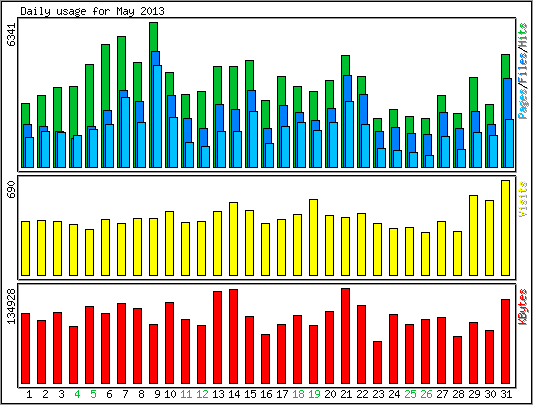Viewport: 533px width, 405px height.
Task: Click day label '31' on the x-axis
Action: tap(506, 394)
